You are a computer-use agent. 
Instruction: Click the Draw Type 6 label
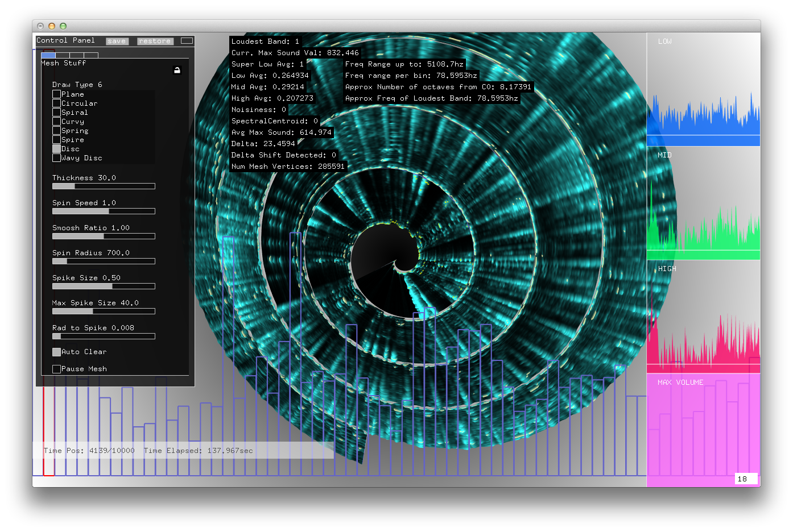(x=77, y=85)
